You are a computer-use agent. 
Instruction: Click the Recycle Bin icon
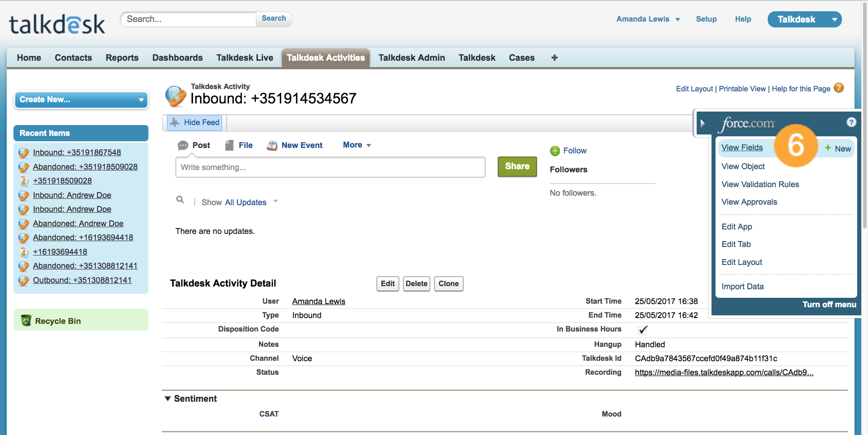pos(26,320)
